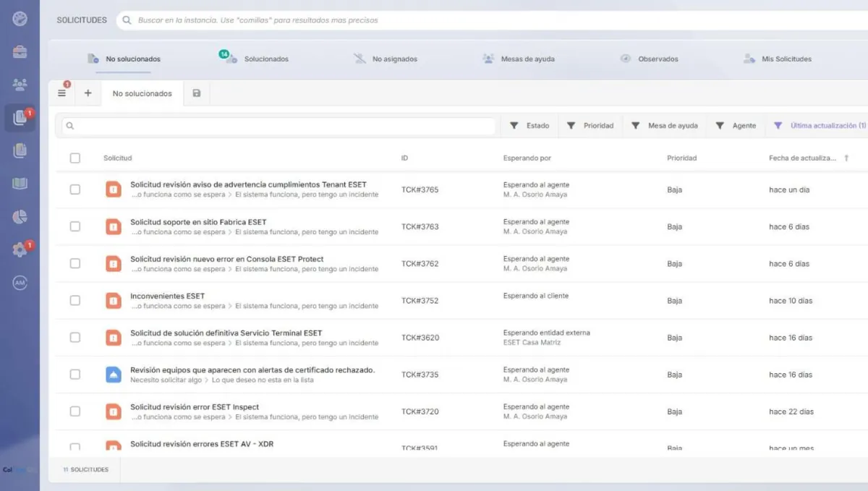
Task: Open ticket Solicitud revisión error ESET Inspect
Action: 195,407
